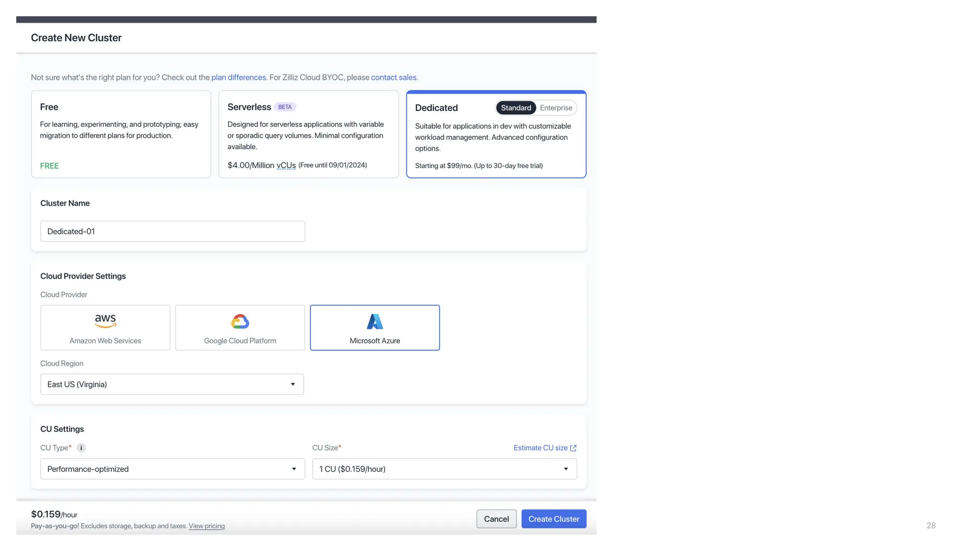Choose the Serverless plan card
The width and height of the screenshot is (980, 551).
pos(308,134)
